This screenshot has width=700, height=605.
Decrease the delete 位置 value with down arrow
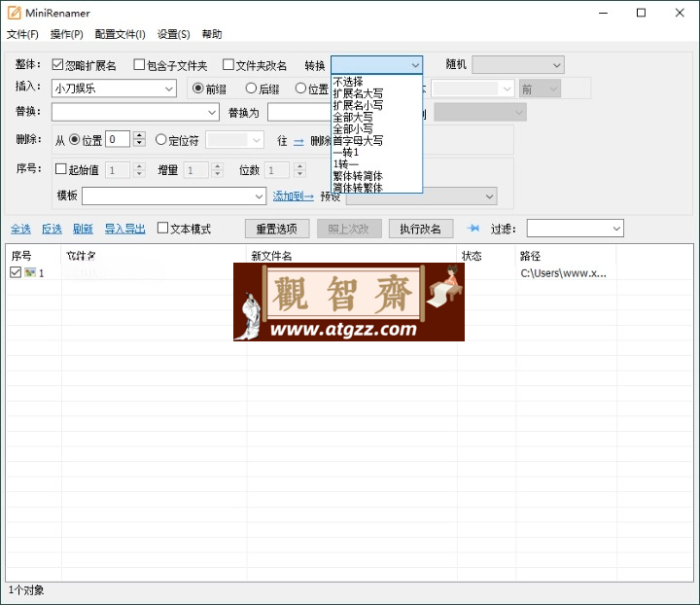coord(140,143)
